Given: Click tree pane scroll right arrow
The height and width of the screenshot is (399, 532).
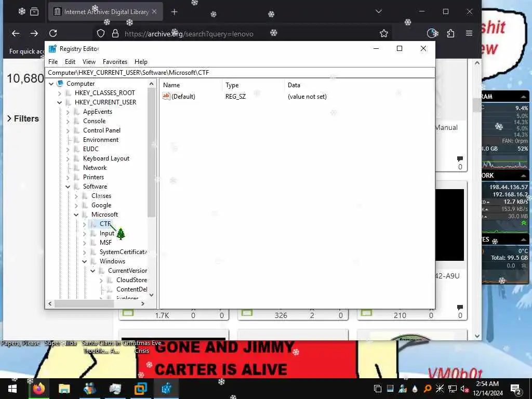Looking at the screenshot, I should click(x=143, y=303).
